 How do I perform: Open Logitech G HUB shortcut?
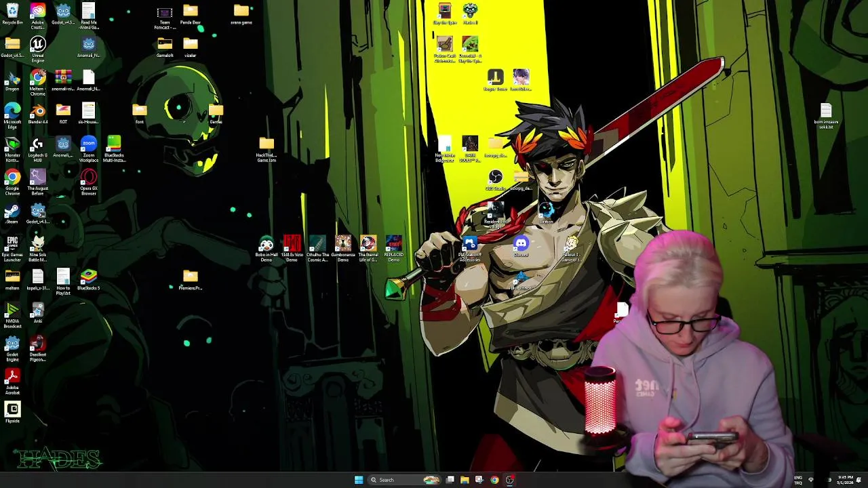38,149
